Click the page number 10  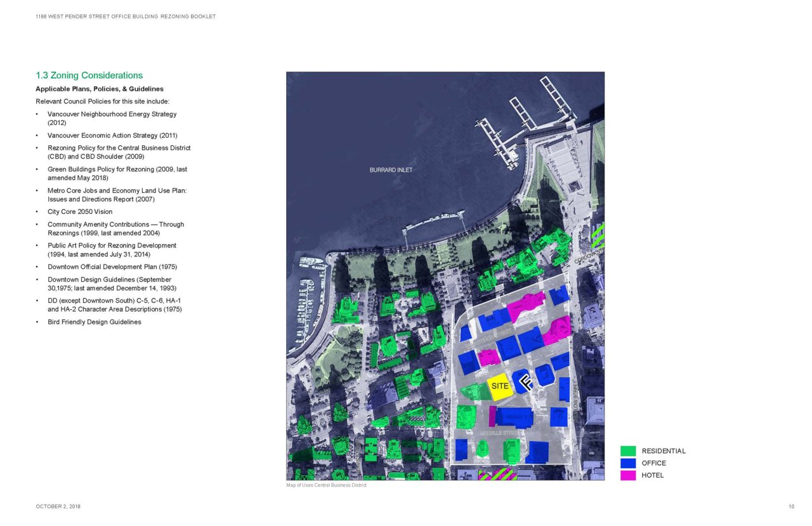(x=791, y=506)
